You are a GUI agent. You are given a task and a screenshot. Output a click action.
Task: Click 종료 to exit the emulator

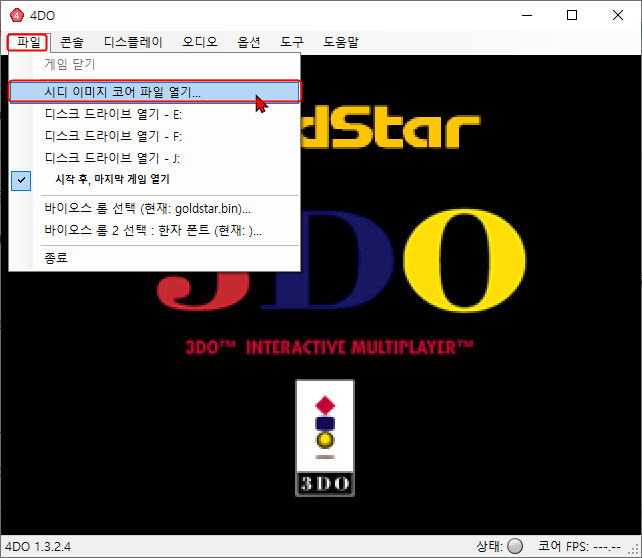(155, 258)
